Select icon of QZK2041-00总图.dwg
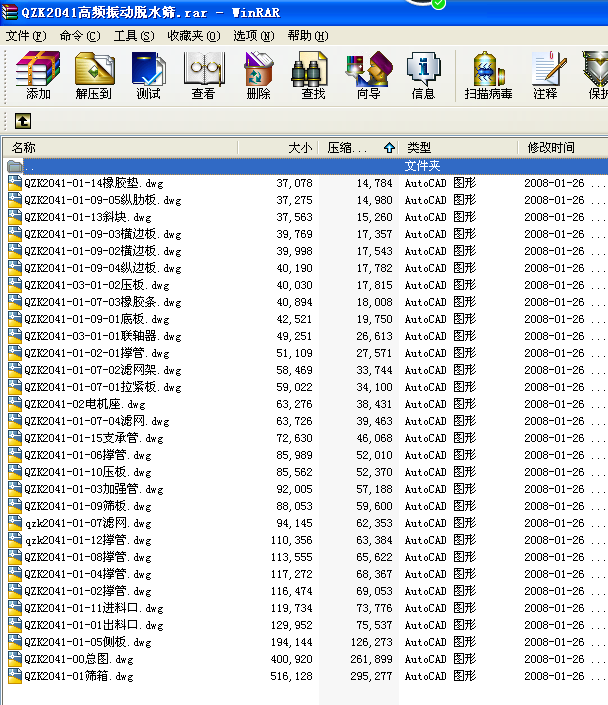608x705 pixels. [15, 659]
